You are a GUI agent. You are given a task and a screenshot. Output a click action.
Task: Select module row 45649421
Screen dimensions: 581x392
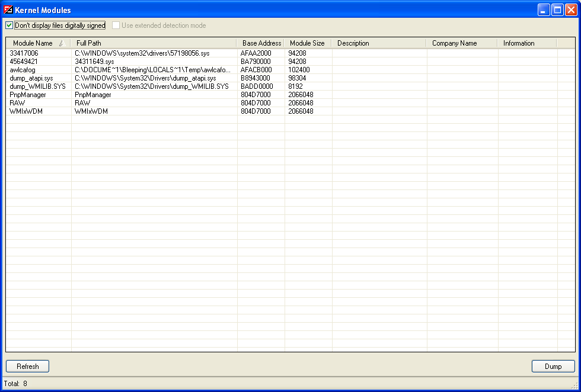pos(24,62)
